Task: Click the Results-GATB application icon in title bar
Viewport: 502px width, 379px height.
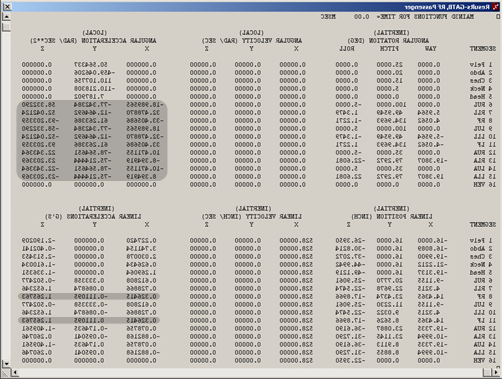Action: pyautogui.click(x=496, y=7)
